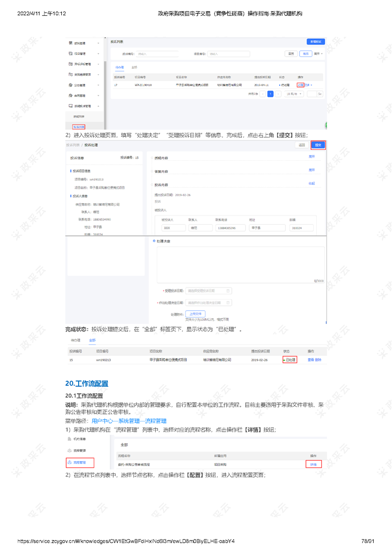392x554 pixels.
Task: Collapse the 投诉内容 section via 收起
Action: (x=311, y=183)
